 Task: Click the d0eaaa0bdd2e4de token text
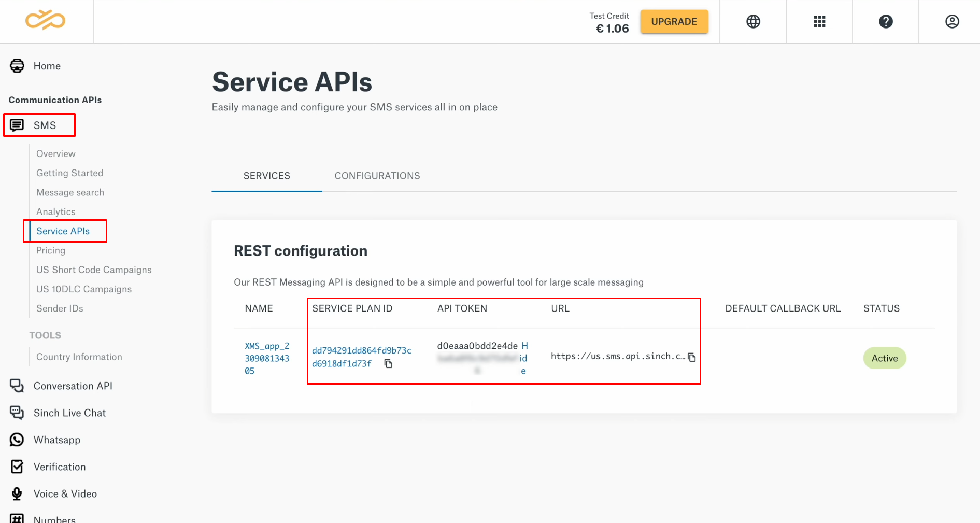pyautogui.click(x=477, y=346)
